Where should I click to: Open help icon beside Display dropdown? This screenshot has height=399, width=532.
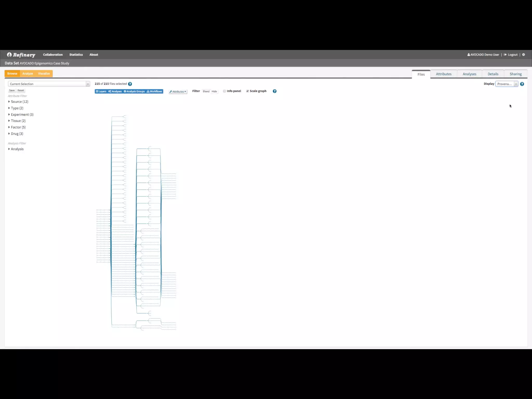click(522, 84)
